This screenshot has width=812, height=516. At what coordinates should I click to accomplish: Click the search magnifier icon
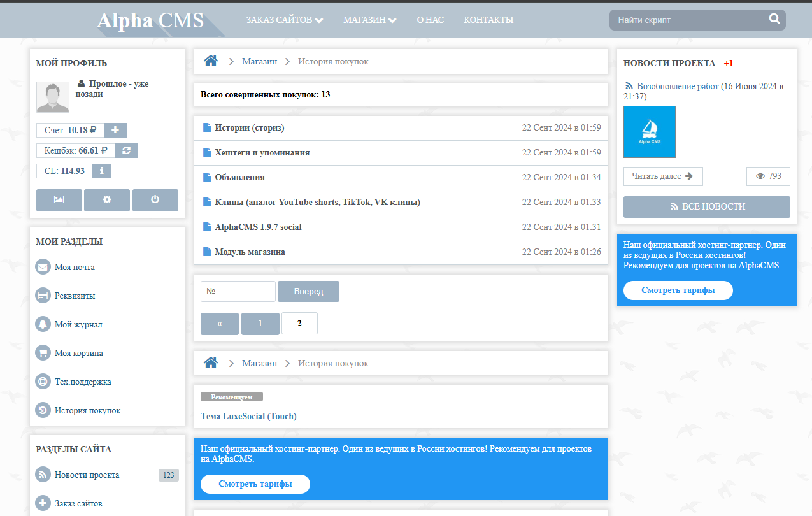point(774,19)
